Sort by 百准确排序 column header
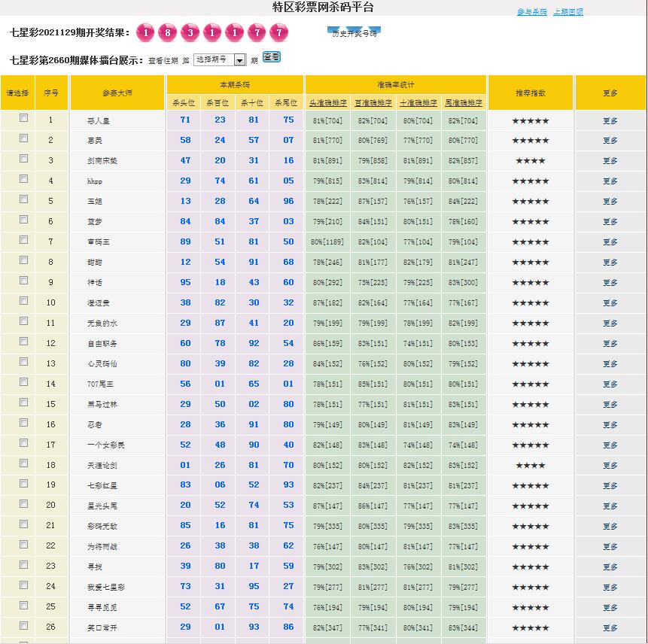 click(373, 103)
